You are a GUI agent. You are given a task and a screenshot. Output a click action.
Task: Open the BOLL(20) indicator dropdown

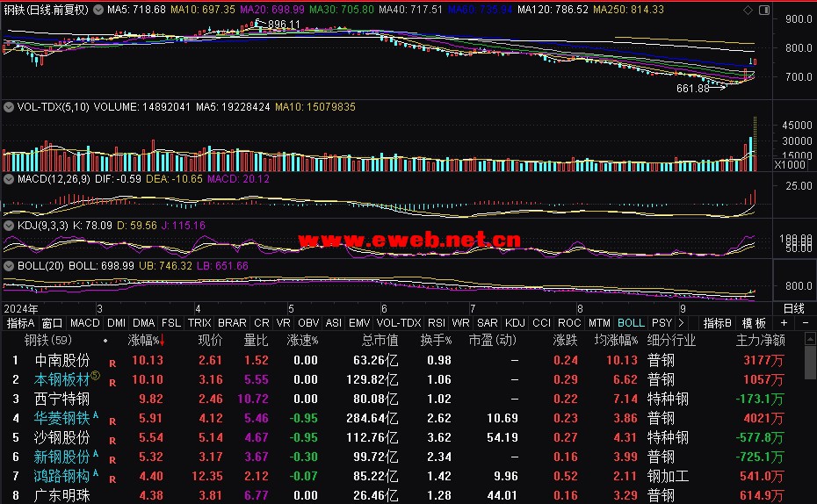9,265
